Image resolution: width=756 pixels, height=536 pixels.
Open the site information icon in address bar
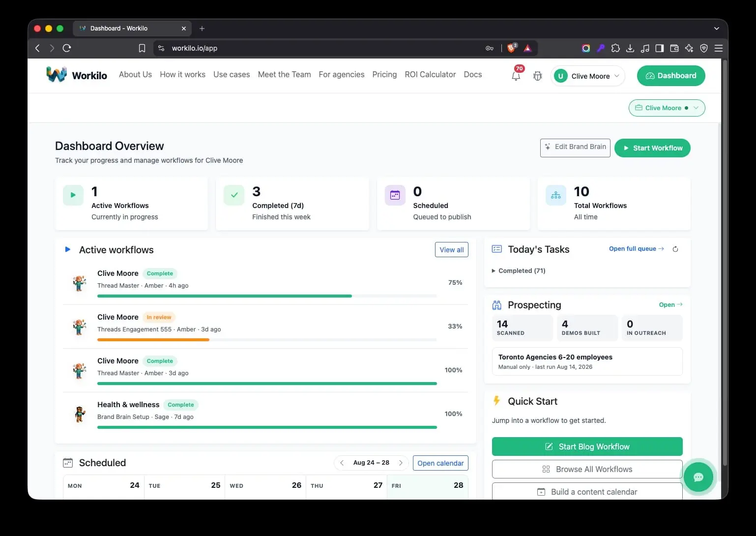point(161,48)
